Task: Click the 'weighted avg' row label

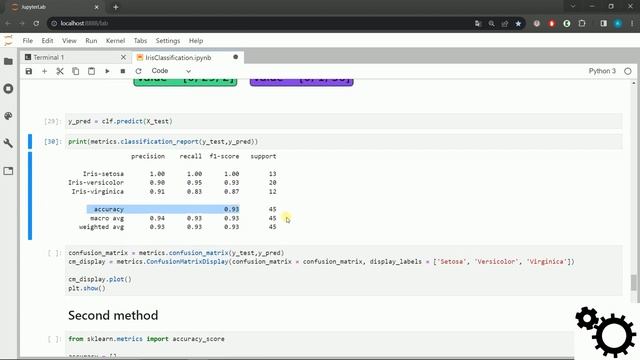Action: pos(101,227)
